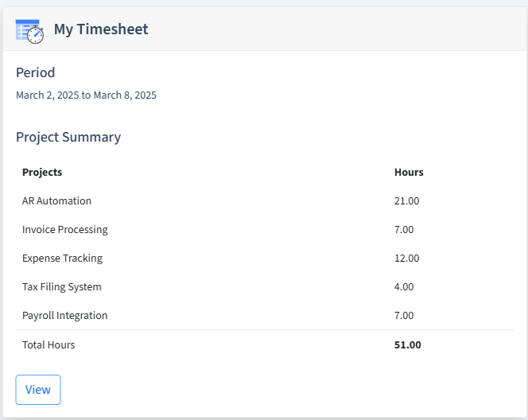Click the Payroll Integration 7.00 hours value

coord(404,315)
